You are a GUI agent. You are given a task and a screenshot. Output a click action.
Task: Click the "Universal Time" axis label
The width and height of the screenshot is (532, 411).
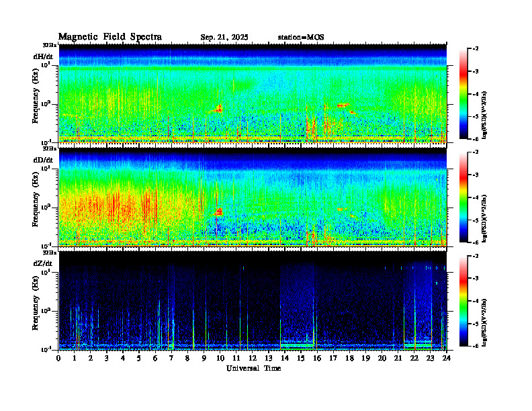(x=253, y=368)
